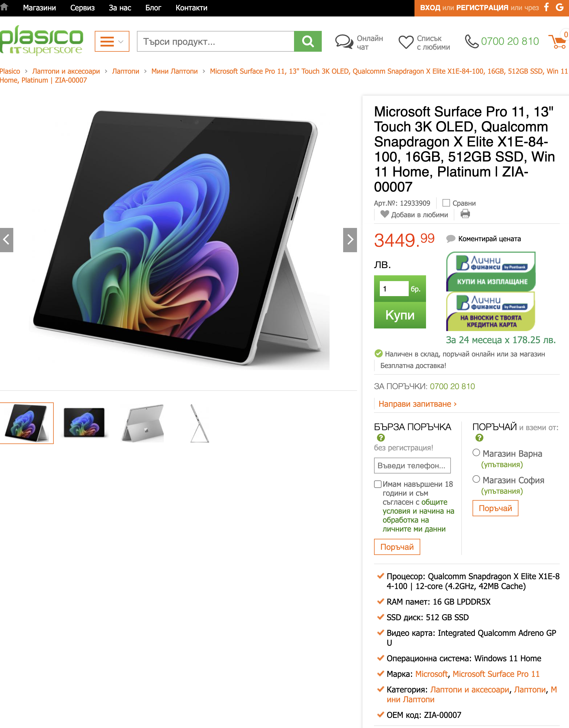Viewport: 569px width, 728px height.
Task: Open favorites list heart icon
Action: click(x=406, y=42)
